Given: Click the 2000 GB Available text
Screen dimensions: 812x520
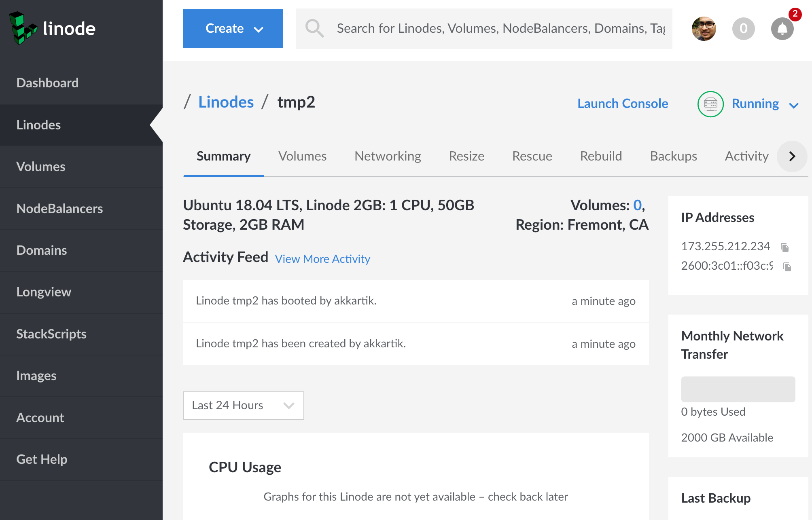Looking at the screenshot, I should (727, 438).
